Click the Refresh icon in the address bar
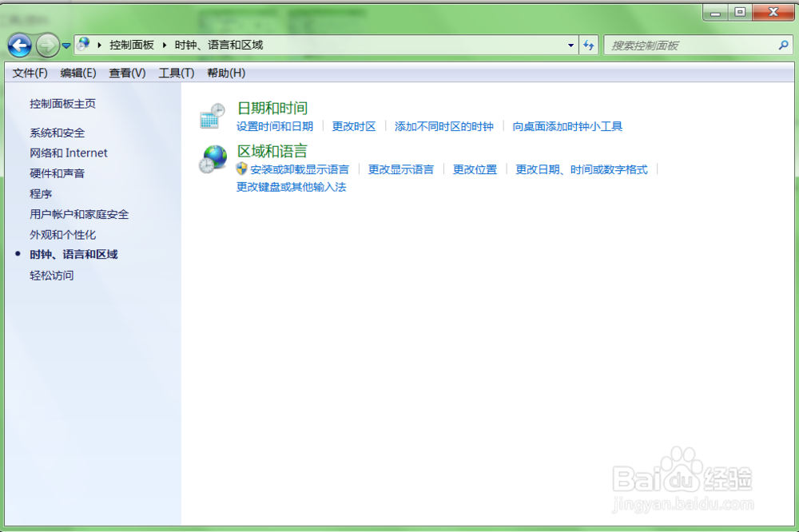799x532 pixels. (589, 45)
